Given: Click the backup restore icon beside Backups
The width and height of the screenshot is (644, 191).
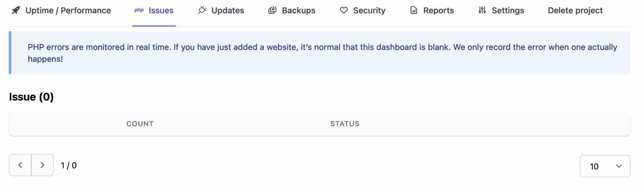Looking at the screenshot, I should [x=272, y=10].
